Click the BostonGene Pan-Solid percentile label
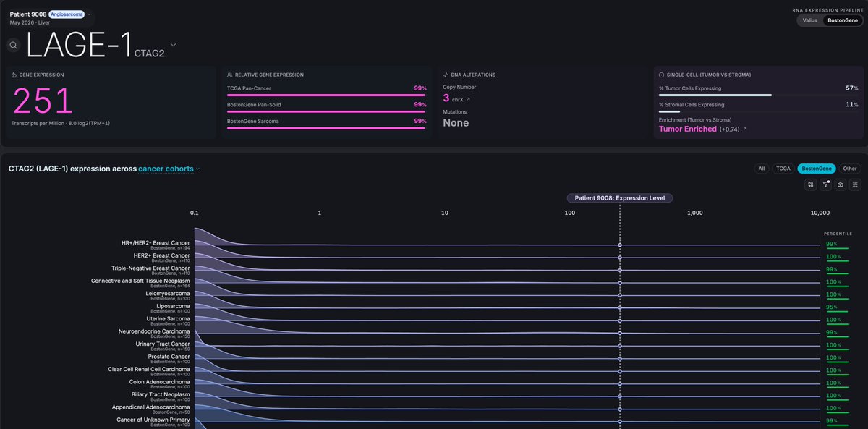This screenshot has width=868, height=429. point(255,104)
